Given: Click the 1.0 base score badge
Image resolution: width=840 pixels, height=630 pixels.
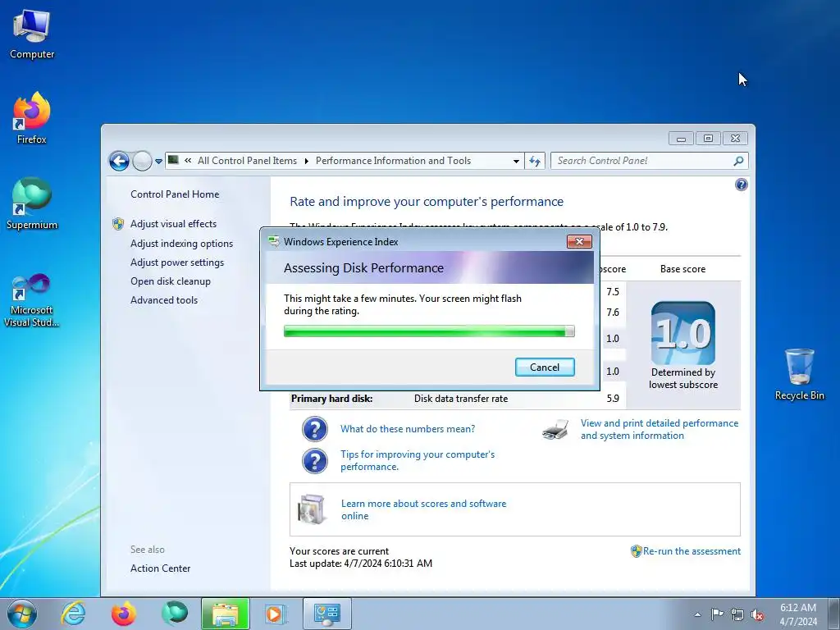Looking at the screenshot, I should 683,333.
